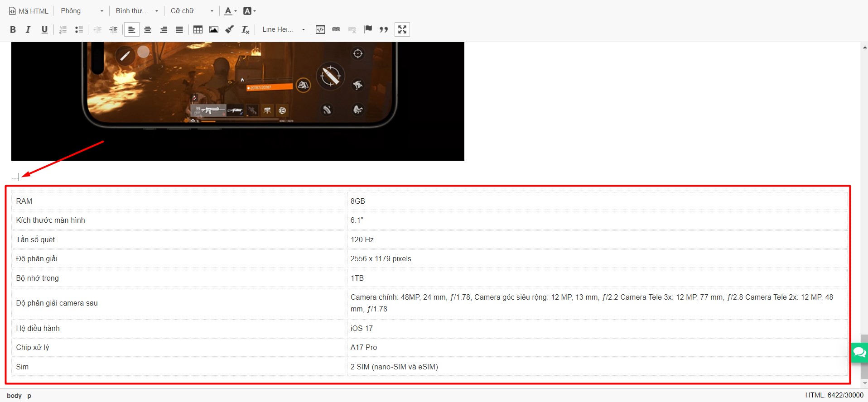Open the Phông font family dropdown
This screenshot has width=868, height=402.
82,11
